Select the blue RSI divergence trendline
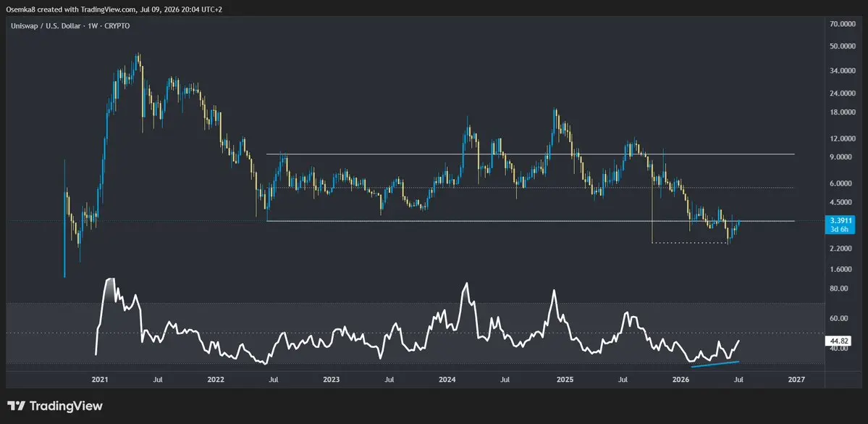 tap(715, 364)
